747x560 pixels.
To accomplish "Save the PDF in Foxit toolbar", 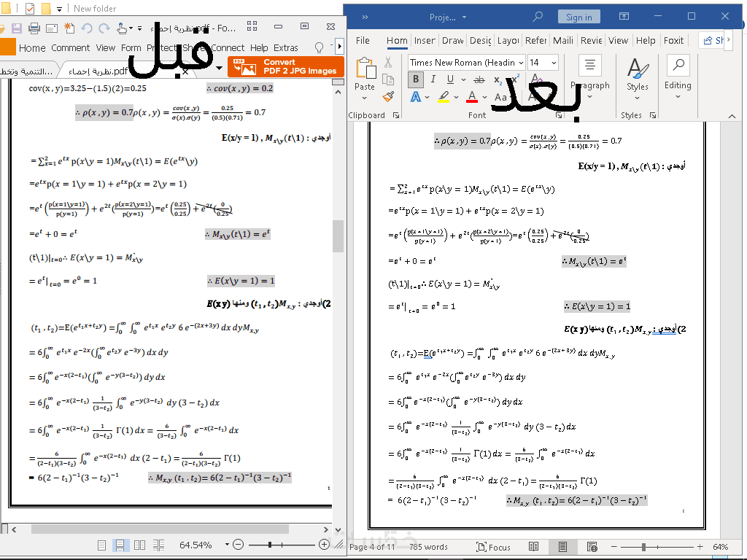I will (17, 28).
